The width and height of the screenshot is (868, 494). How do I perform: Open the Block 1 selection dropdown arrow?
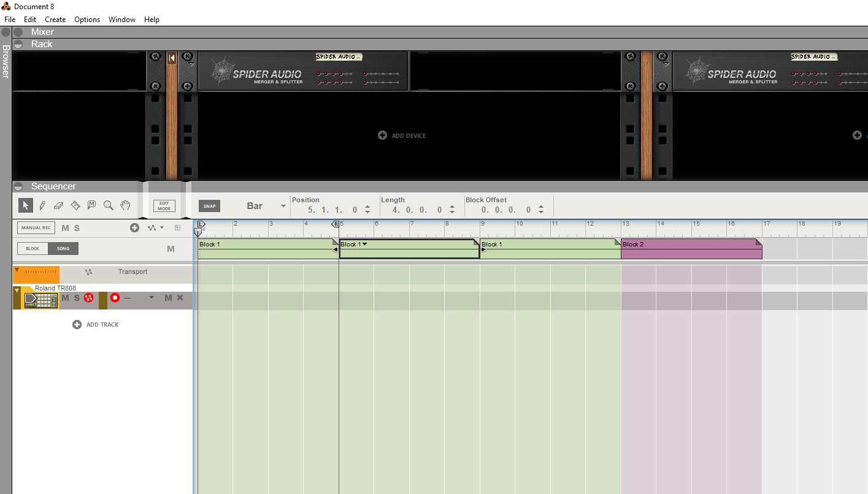(x=364, y=244)
